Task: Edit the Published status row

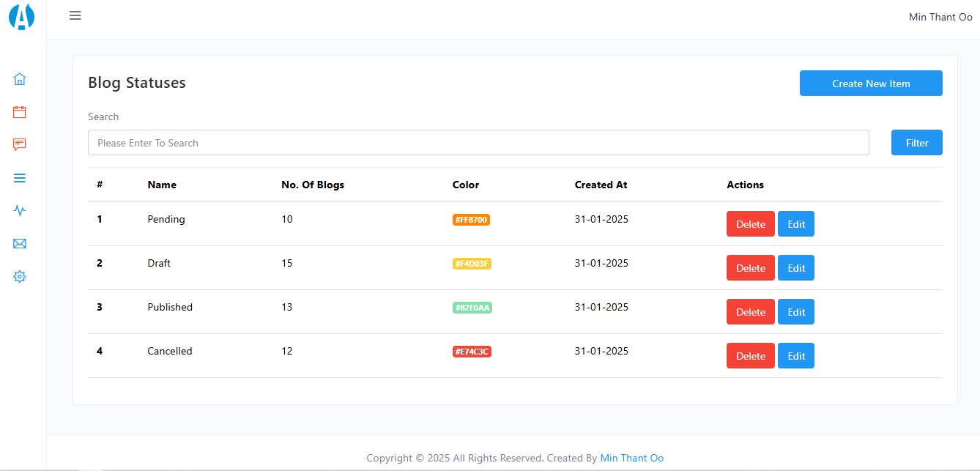Action: [796, 312]
